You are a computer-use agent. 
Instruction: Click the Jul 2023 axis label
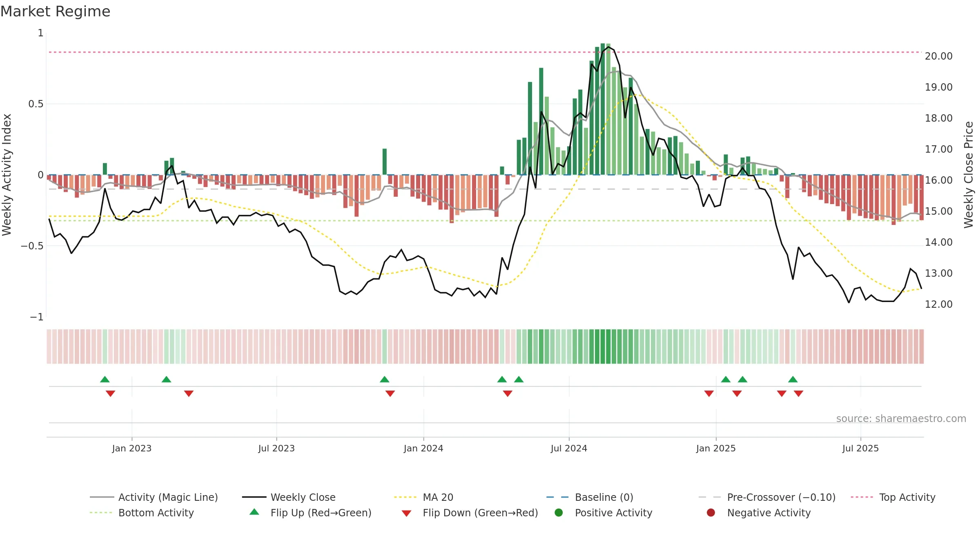click(x=276, y=448)
